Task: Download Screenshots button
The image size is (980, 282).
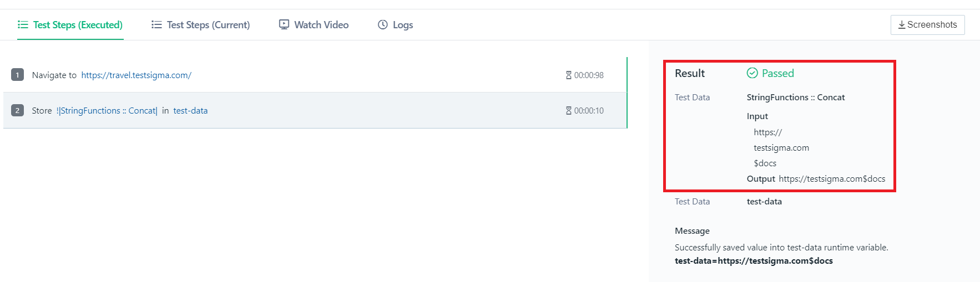Action: [x=928, y=25]
